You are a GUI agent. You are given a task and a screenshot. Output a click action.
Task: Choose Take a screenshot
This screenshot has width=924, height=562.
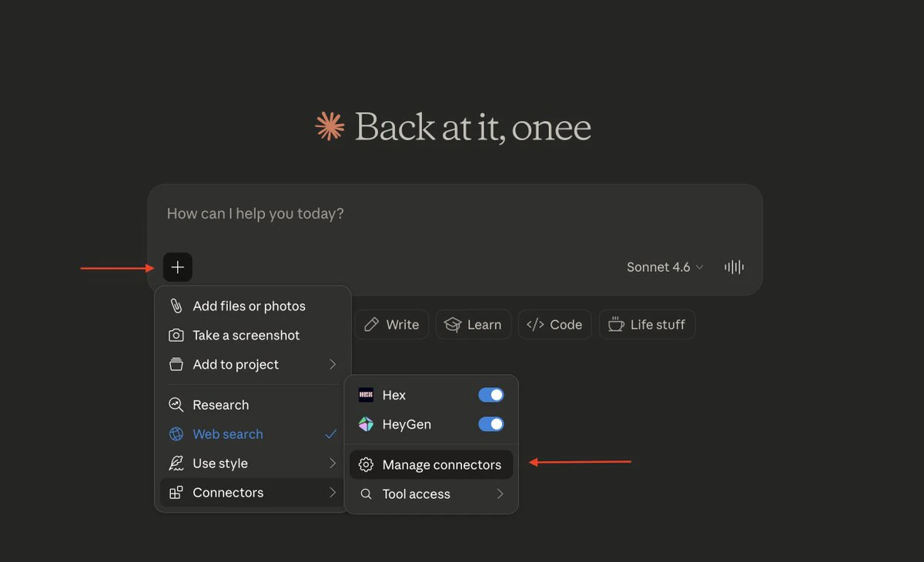253,335
